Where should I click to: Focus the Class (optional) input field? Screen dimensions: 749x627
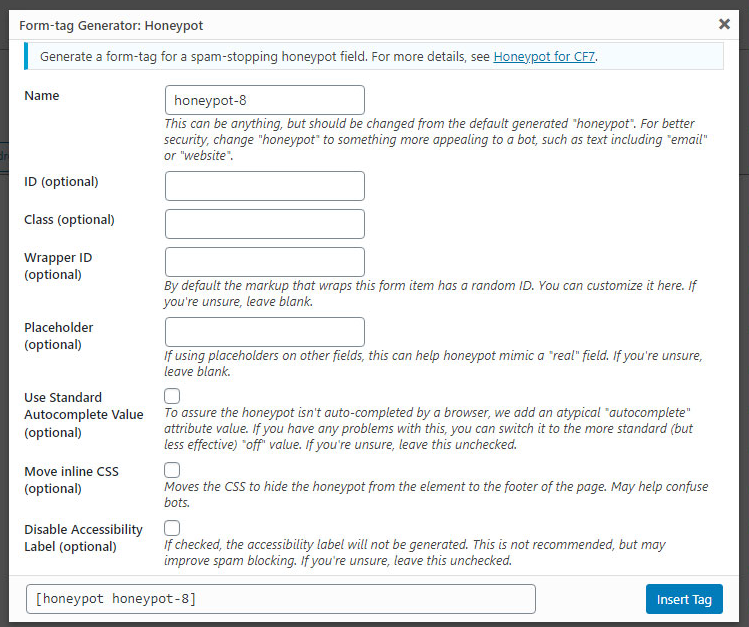click(265, 224)
